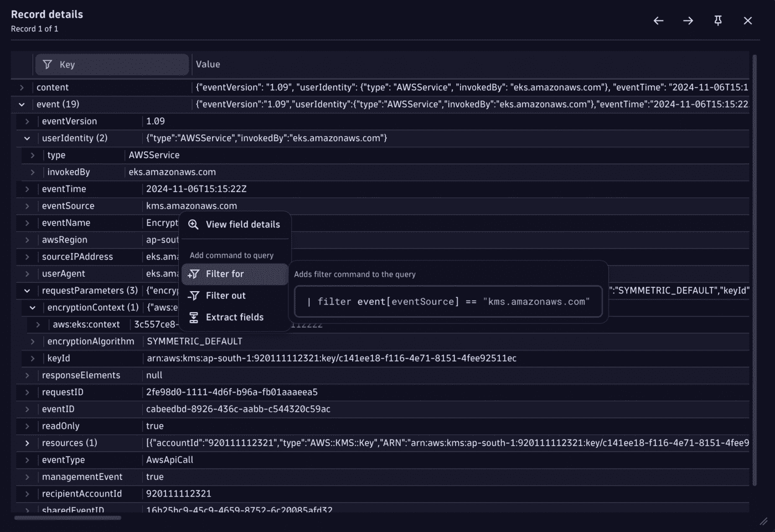Click the SYMMETRIC_DEFAULT encryptionAlgorithm value
The width and height of the screenshot is (775, 532).
[x=195, y=342]
